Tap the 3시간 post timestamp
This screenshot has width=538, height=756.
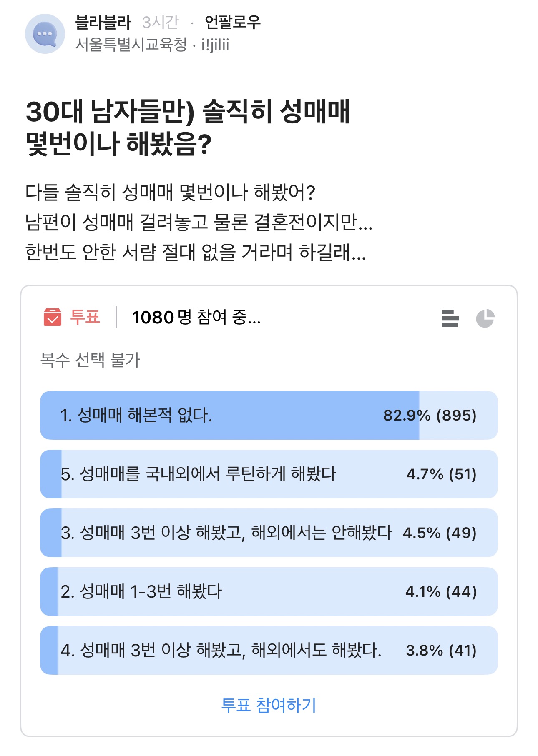161,22
